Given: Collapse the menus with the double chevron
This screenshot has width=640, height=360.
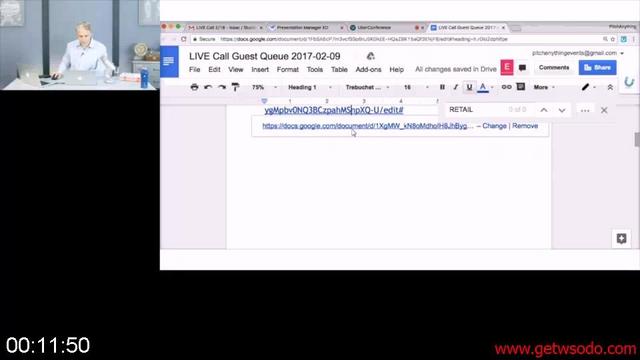Looking at the screenshot, I should [x=610, y=87].
